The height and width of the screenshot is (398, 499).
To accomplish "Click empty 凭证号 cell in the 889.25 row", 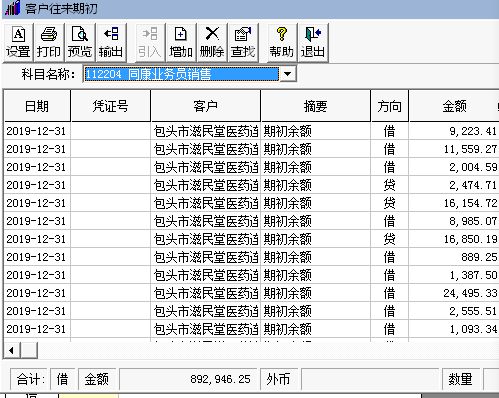I will 110,257.
